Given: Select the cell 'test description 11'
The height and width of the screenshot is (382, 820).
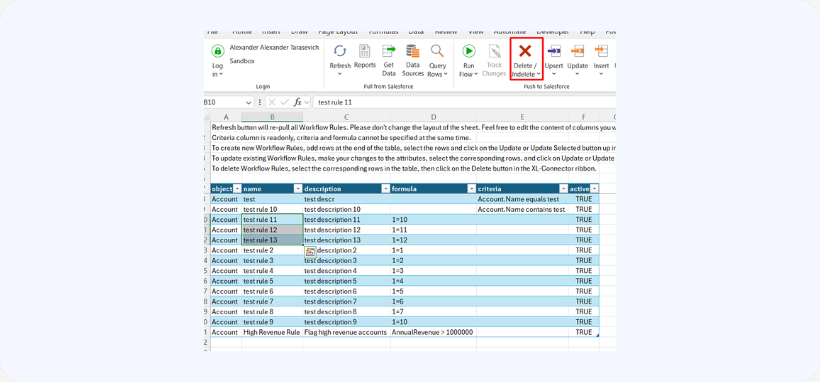Looking at the screenshot, I should 346,220.
